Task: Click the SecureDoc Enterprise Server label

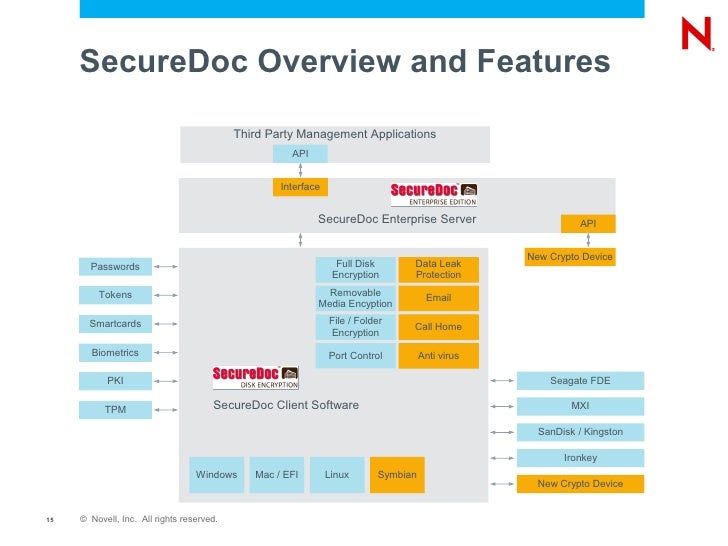Action: click(397, 219)
